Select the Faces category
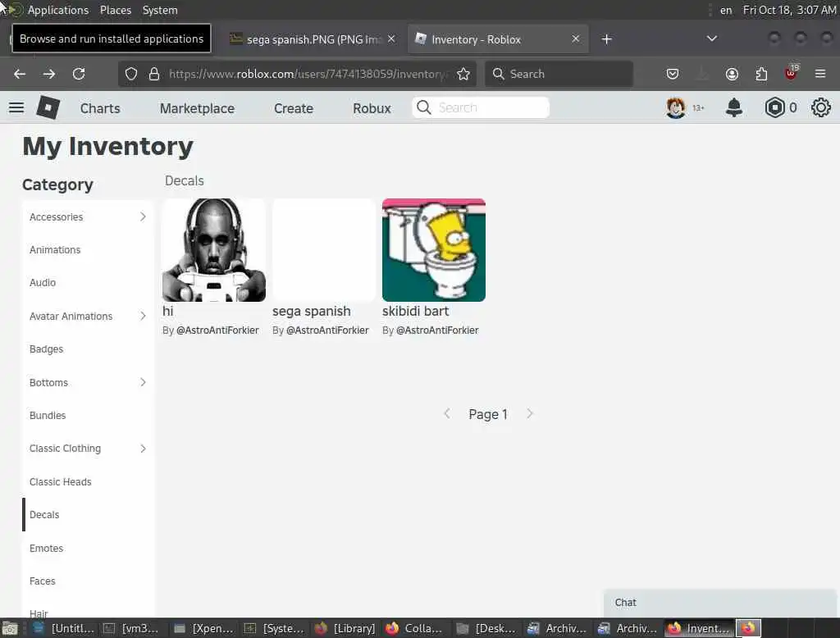This screenshot has height=638, width=840. pos(88,581)
